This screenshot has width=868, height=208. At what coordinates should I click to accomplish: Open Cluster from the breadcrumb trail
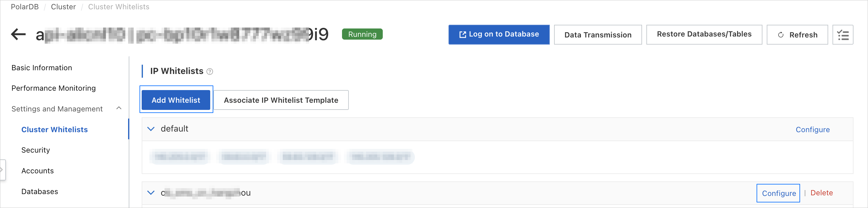point(63,6)
